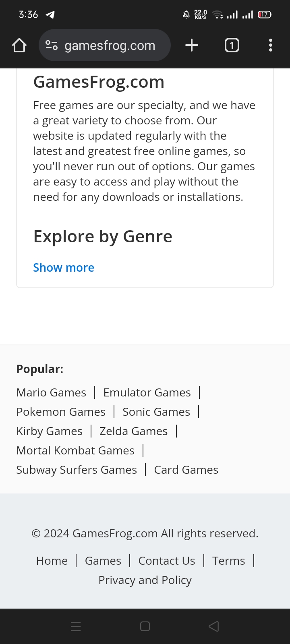290x644 pixels.
Task: Select Sonic Games link
Action: click(156, 412)
